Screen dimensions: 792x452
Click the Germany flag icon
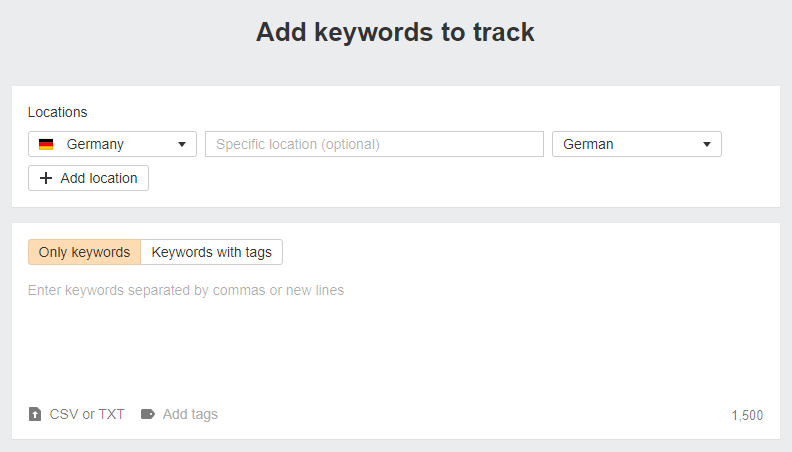(x=46, y=144)
